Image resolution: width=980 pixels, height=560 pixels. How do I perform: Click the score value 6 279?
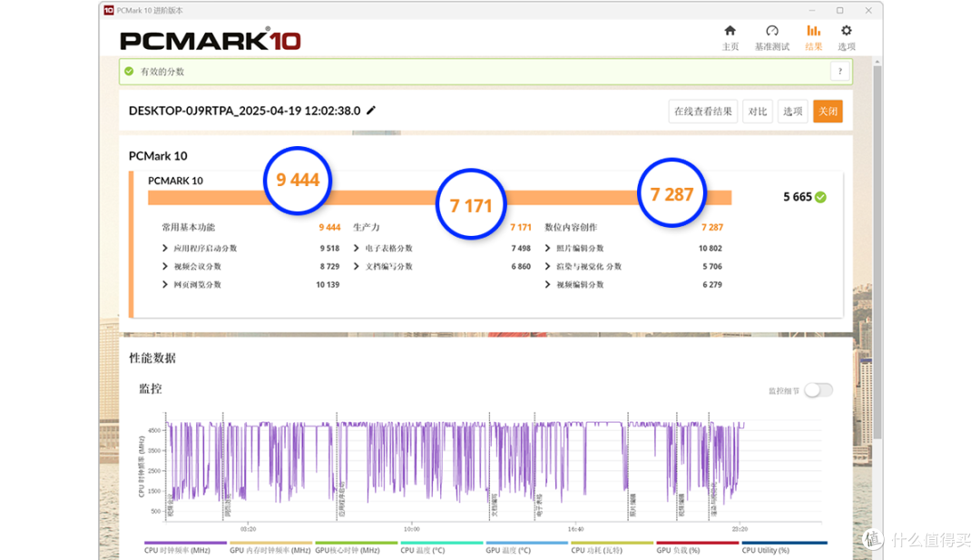pyautogui.click(x=712, y=284)
